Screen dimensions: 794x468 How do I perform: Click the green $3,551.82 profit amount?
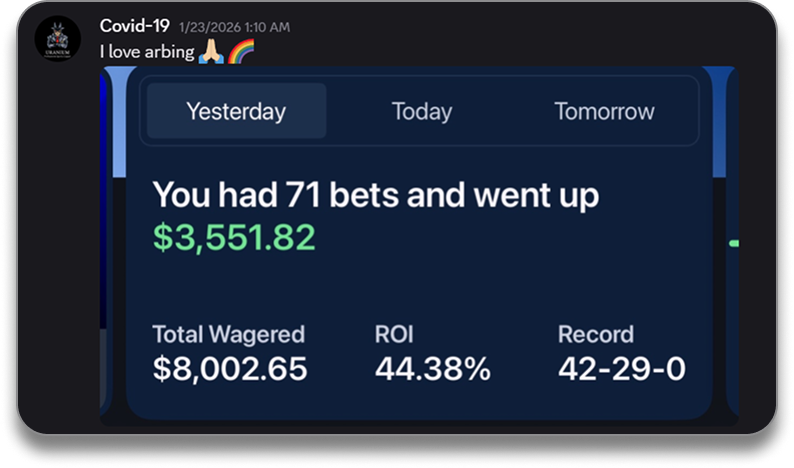pyautogui.click(x=234, y=237)
